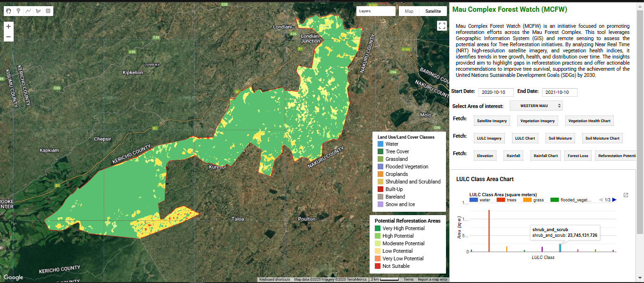Click the side panel vertical scrollbar
The image size is (644, 283).
coord(640,122)
